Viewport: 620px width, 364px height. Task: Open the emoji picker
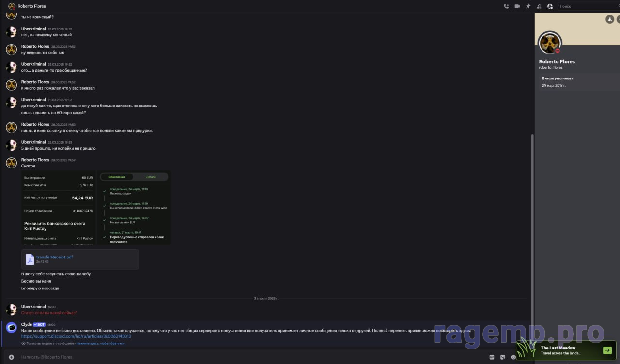tap(513, 357)
